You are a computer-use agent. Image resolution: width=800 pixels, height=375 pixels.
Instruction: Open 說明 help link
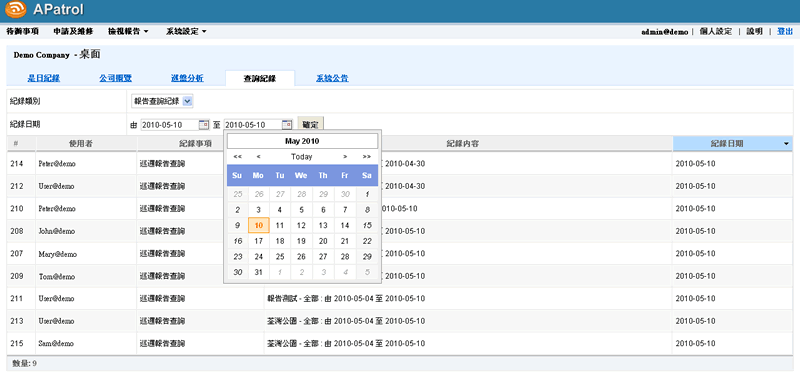click(754, 31)
